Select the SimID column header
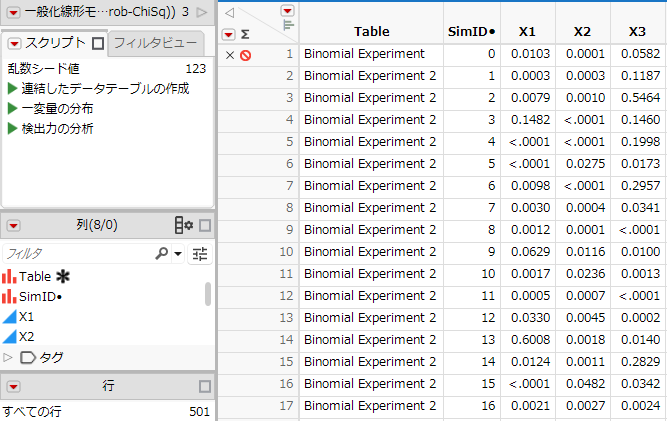Image resolution: width=667 pixels, height=421 pixels. tap(472, 31)
